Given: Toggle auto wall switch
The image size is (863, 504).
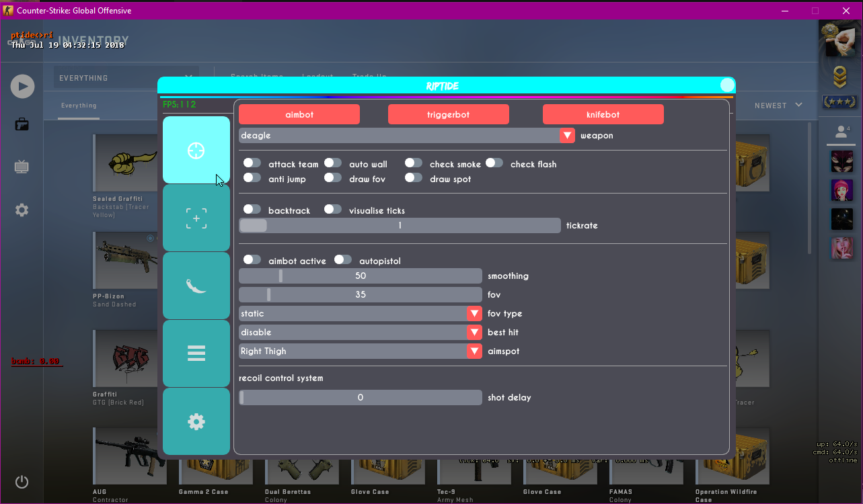Looking at the screenshot, I should [x=333, y=163].
